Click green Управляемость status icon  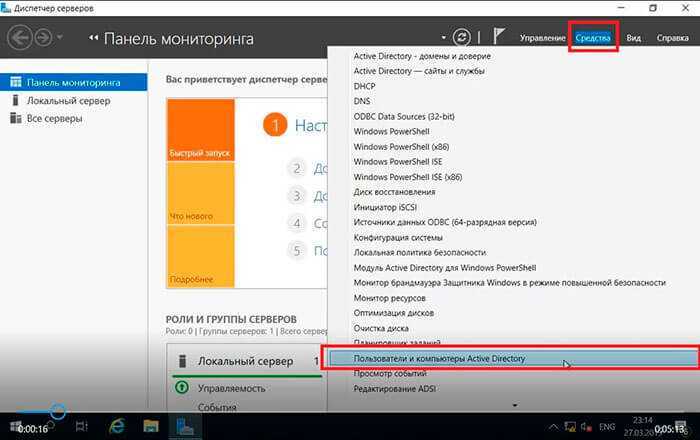click(x=182, y=387)
